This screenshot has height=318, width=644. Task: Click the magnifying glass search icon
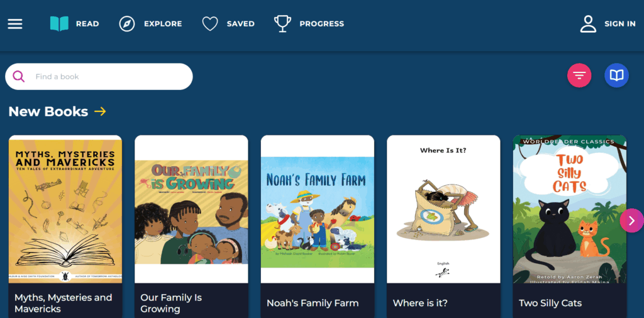19,77
